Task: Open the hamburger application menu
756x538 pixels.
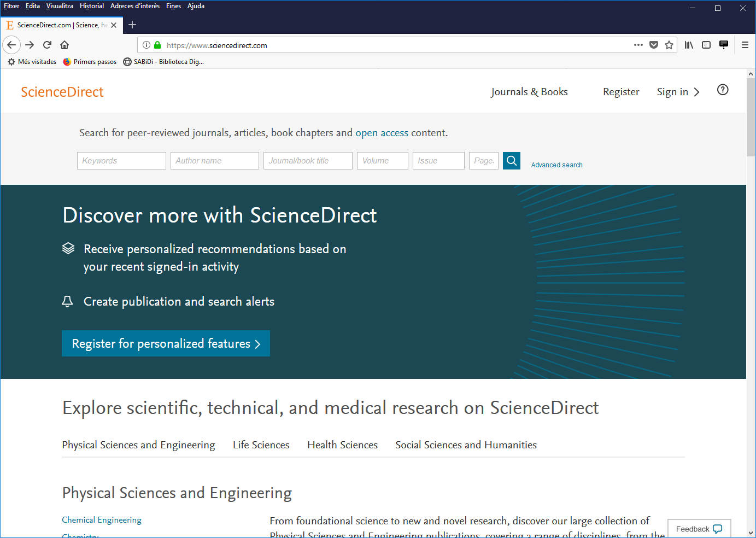Action: [x=745, y=45]
